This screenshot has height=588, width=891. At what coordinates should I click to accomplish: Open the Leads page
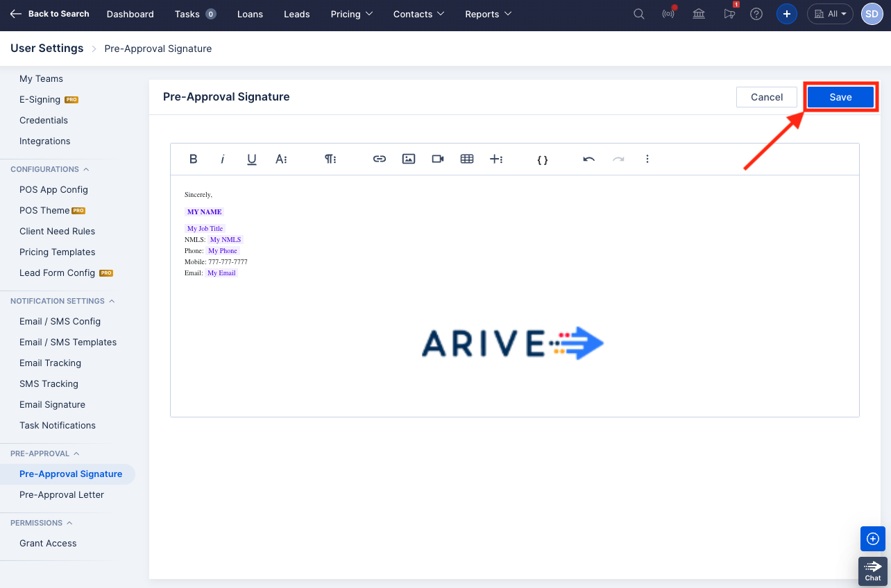click(297, 14)
